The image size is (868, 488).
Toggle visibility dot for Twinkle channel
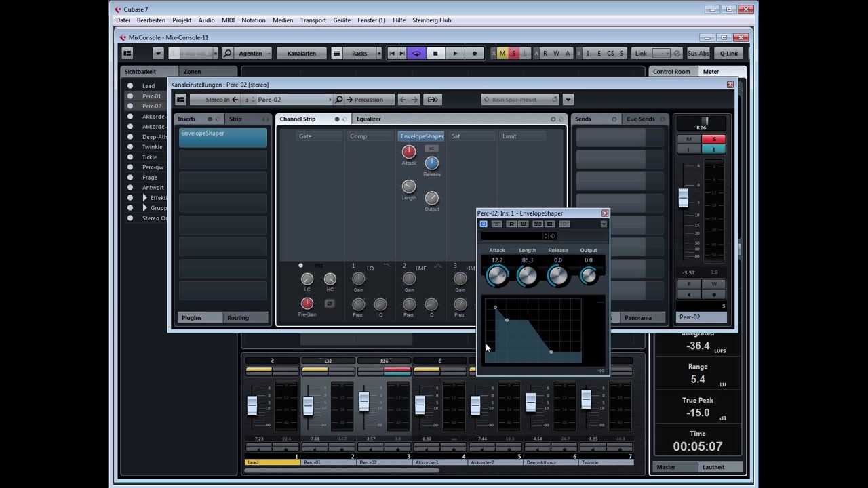pos(130,147)
